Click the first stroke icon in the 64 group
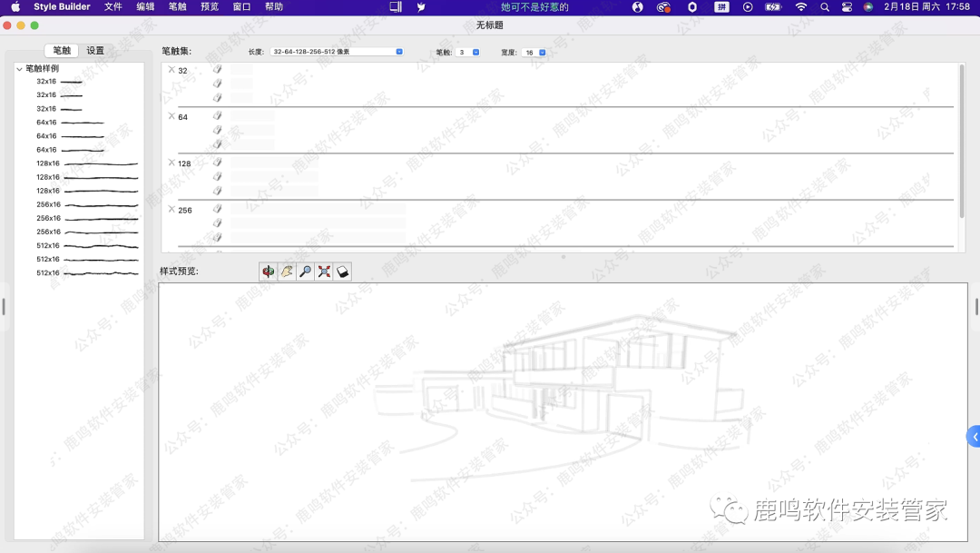This screenshot has height=553, width=980. tap(217, 115)
